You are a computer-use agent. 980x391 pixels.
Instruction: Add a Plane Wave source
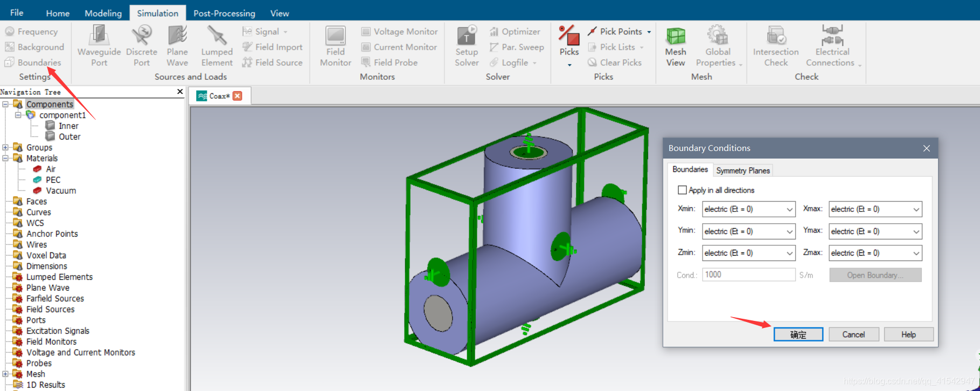177,46
